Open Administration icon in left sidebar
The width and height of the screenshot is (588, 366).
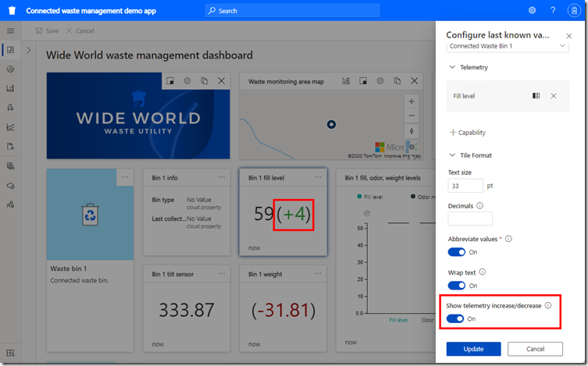(x=10, y=204)
